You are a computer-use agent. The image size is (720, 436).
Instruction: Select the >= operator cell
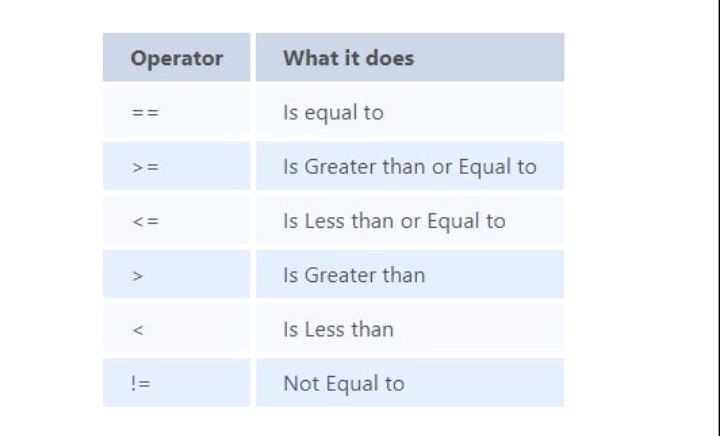[x=145, y=167]
